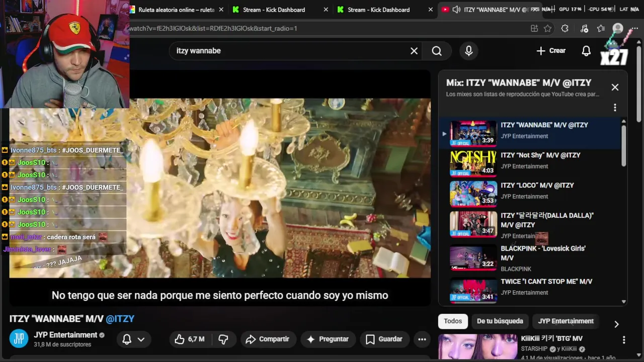Click the Crear button
Screen dimensions: 644x362
(x=551, y=51)
